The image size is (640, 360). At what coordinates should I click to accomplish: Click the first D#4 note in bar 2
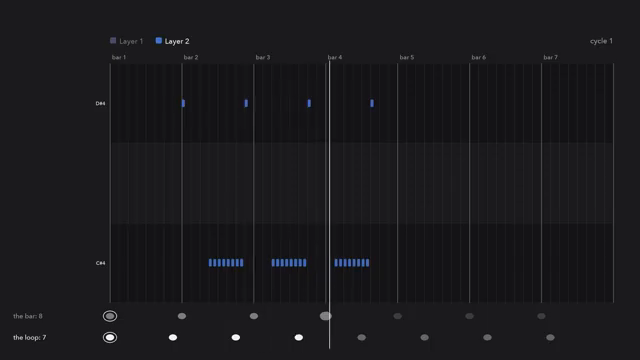point(183,103)
